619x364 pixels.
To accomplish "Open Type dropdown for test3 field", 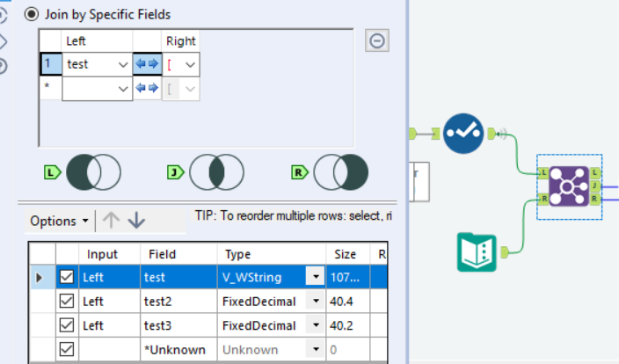I will pyautogui.click(x=316, y=325).
